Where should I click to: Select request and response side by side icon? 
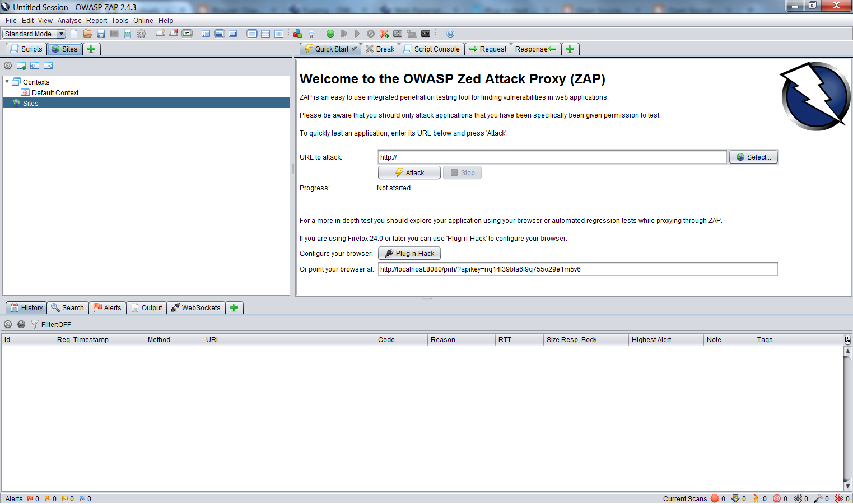[279, 34]
